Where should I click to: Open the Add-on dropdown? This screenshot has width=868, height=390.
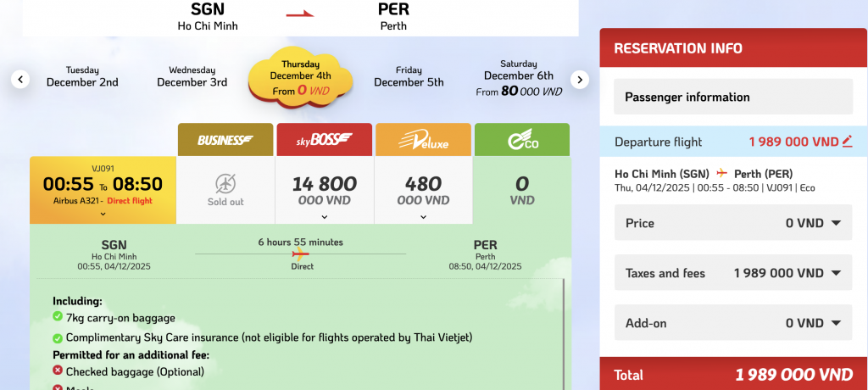click(x=836, y=323)
